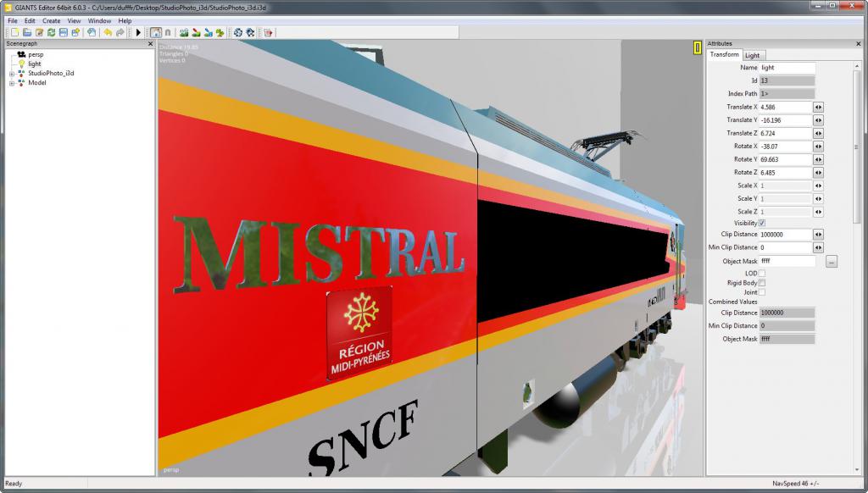Click the first green terrain editing icon
Viewport: 868px width, 493px height.
[184, 33]
